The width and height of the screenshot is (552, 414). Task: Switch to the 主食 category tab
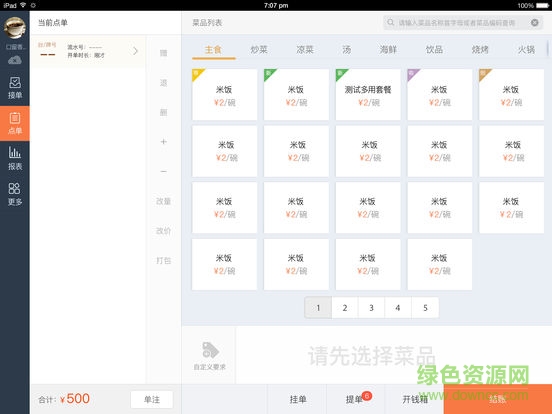point(213,50)
